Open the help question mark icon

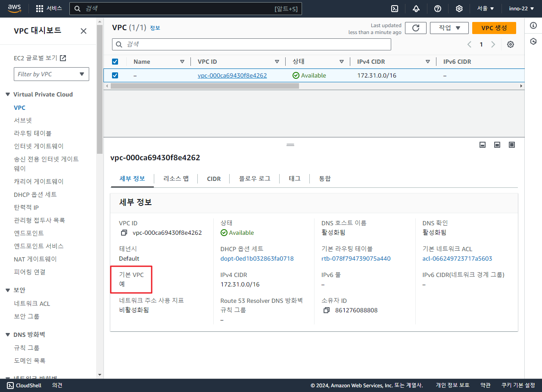[x=438, y=9]
